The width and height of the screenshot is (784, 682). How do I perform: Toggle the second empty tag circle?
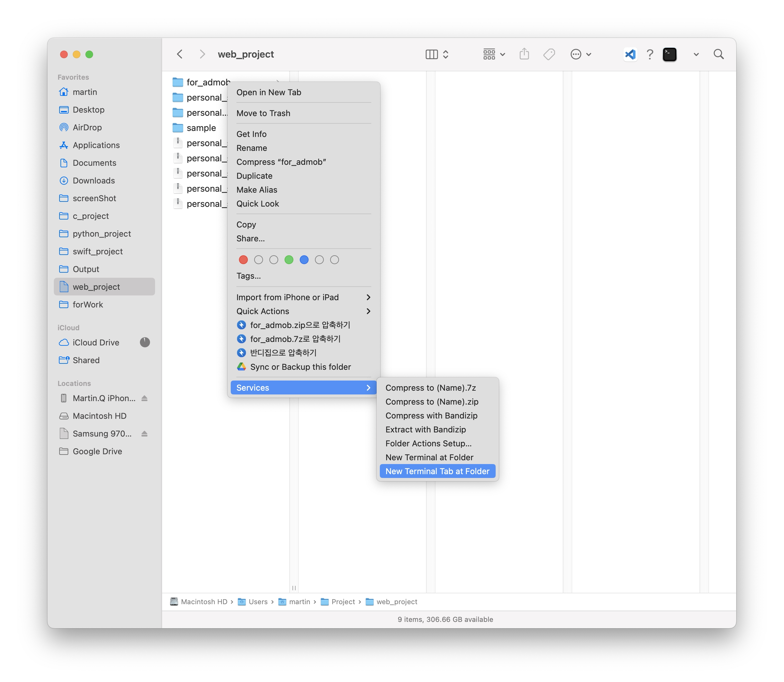coord(274,260)
